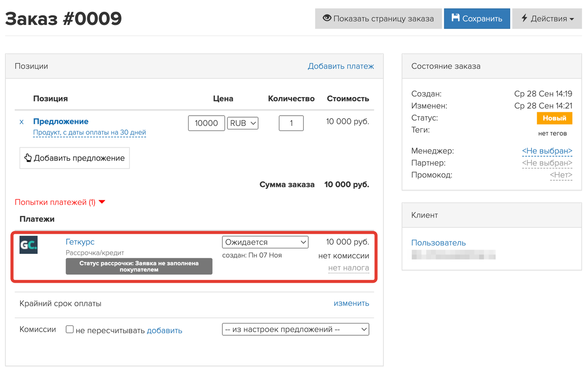
Task: Click the floppy disk Сохранить icon
Action: (x=456, y=18)
